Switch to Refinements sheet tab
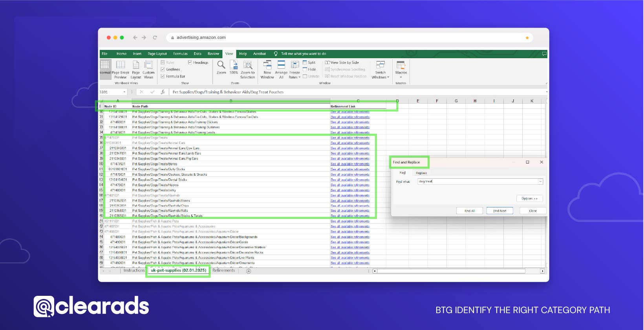 point(223,271)
